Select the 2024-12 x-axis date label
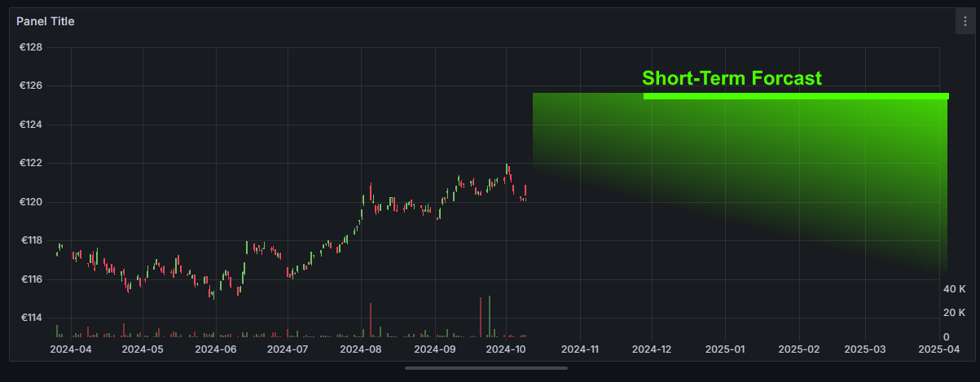 point(652,349)
